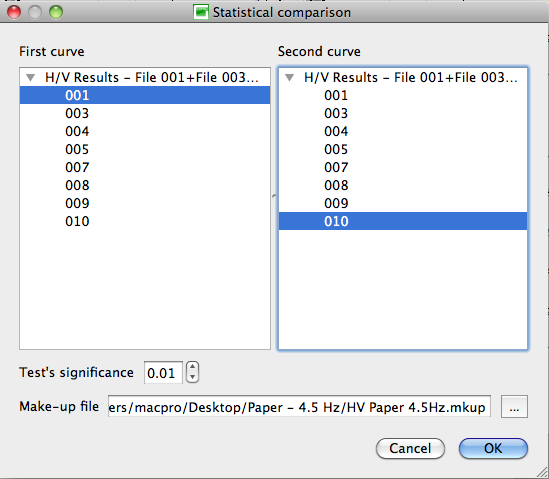Select 003 in First curve list
The width and height of the screenshot is (549, 479).
145,113
